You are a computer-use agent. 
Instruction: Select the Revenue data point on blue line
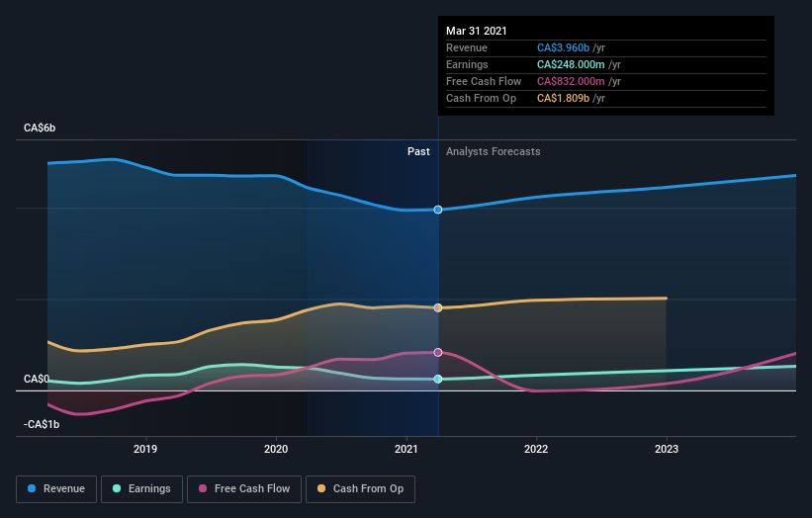(438, 210)
